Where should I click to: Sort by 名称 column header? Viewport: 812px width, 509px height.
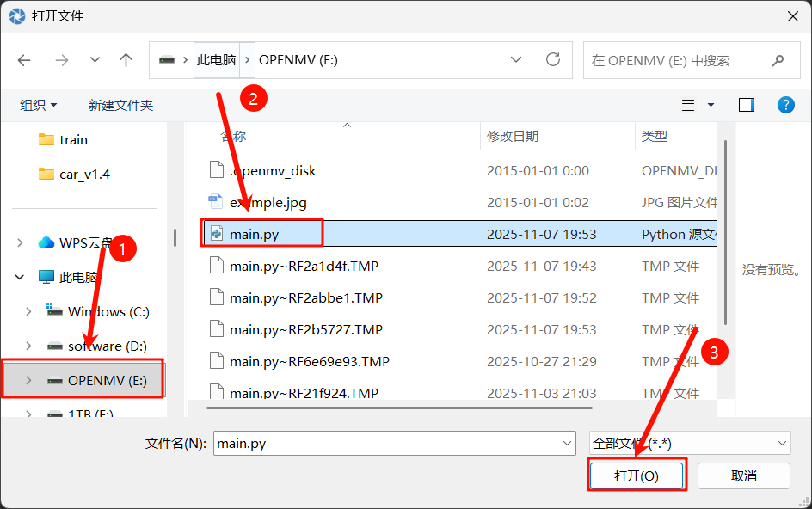coord(232,136)
